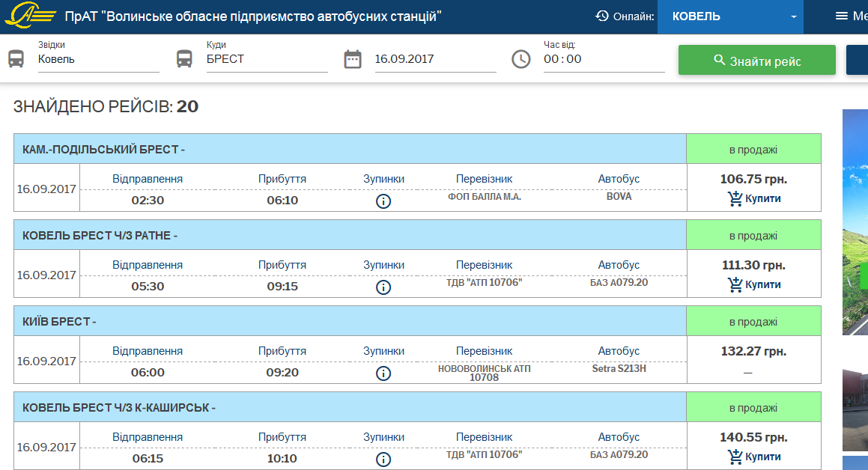Click the yellow bus station logo
The height and width of the screenshot is (470, 868).
pos(29,16)
